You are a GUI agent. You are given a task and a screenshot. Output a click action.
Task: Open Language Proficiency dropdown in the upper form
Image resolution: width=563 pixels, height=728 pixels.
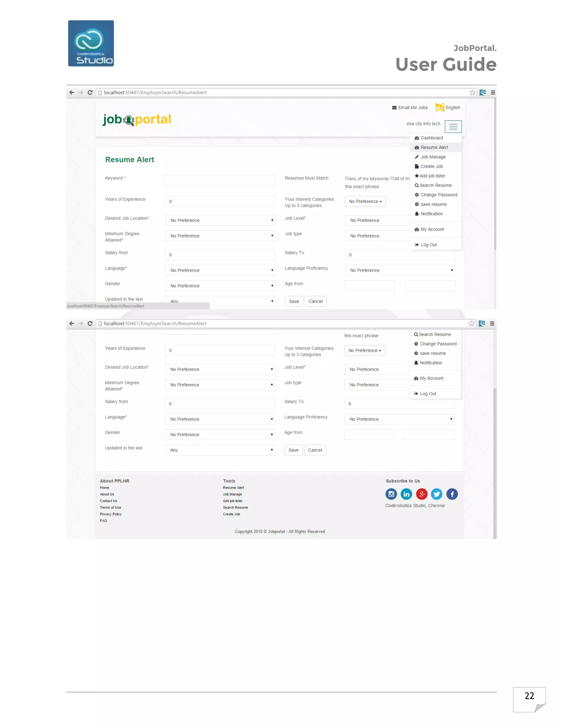pos(400,270)
